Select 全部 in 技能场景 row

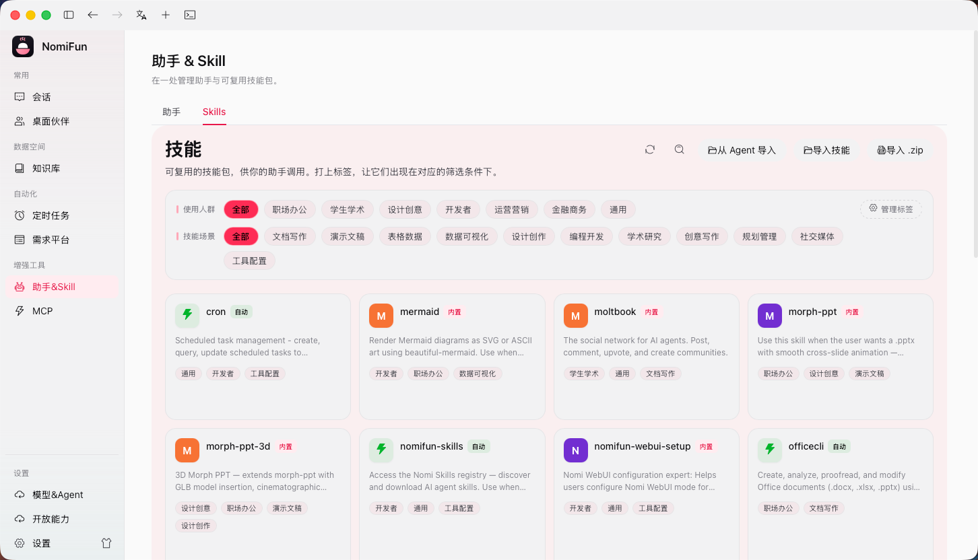point(241,236)
